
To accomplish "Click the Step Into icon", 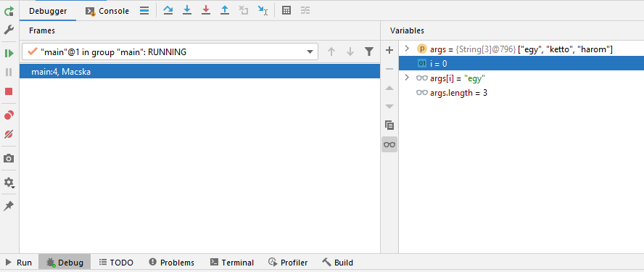I will 187,11.
